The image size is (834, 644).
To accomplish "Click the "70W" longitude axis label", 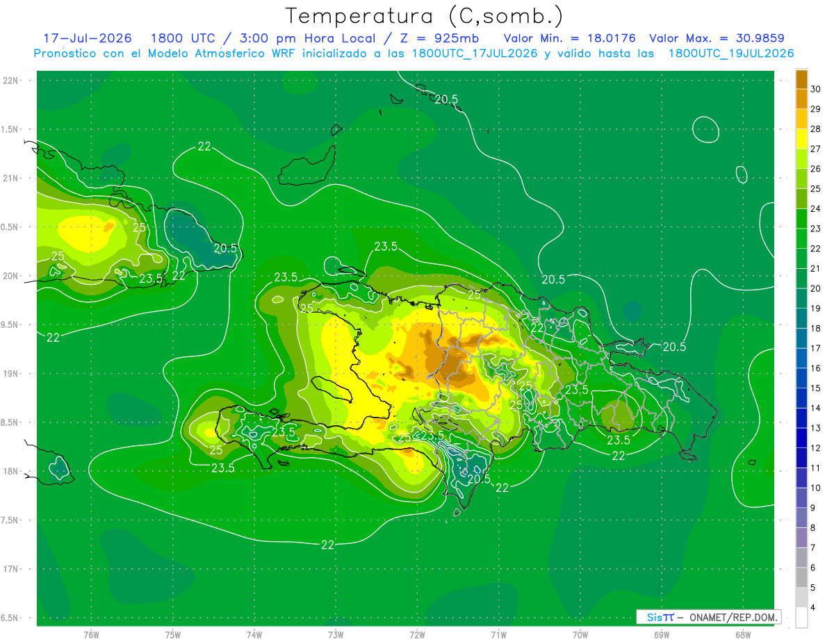I will point(580,634).
